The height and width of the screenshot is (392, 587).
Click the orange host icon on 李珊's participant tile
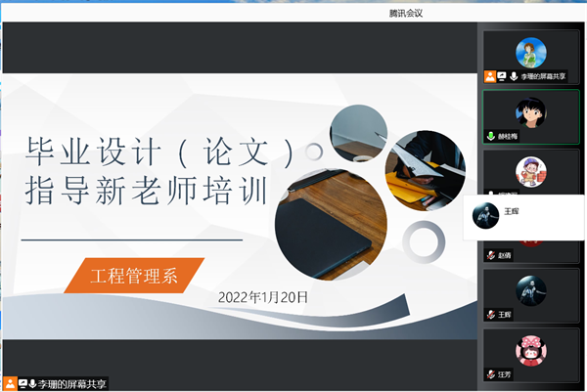490,76
